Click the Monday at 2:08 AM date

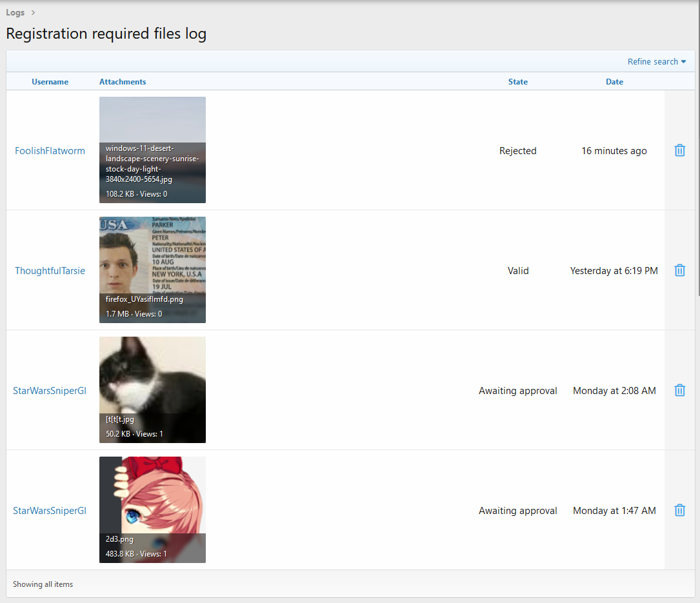pos(614,391)
